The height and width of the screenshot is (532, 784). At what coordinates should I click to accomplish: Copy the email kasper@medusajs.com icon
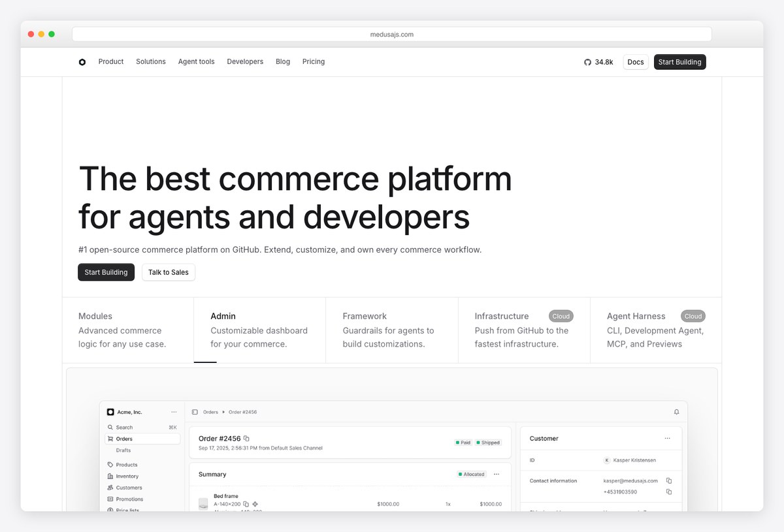[x=669, y=480]
